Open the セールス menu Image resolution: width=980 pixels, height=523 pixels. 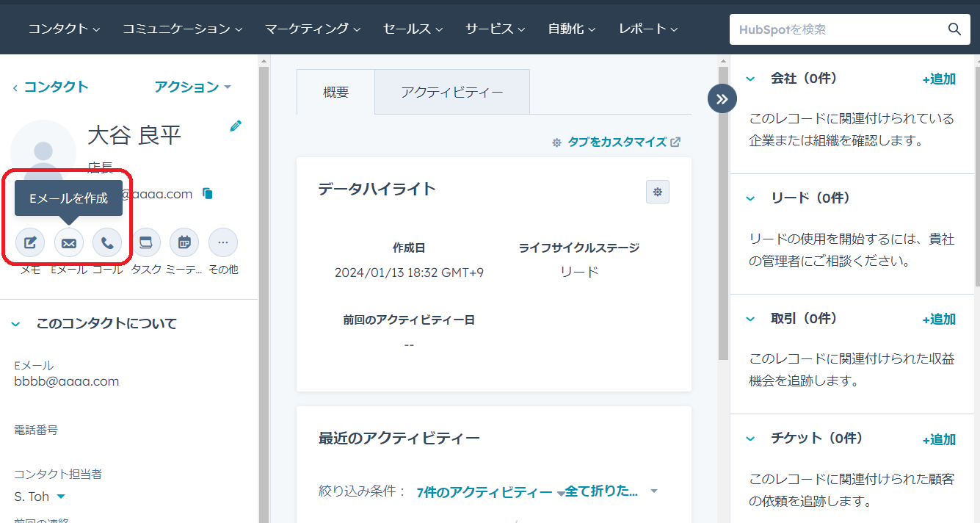[413, 29]
